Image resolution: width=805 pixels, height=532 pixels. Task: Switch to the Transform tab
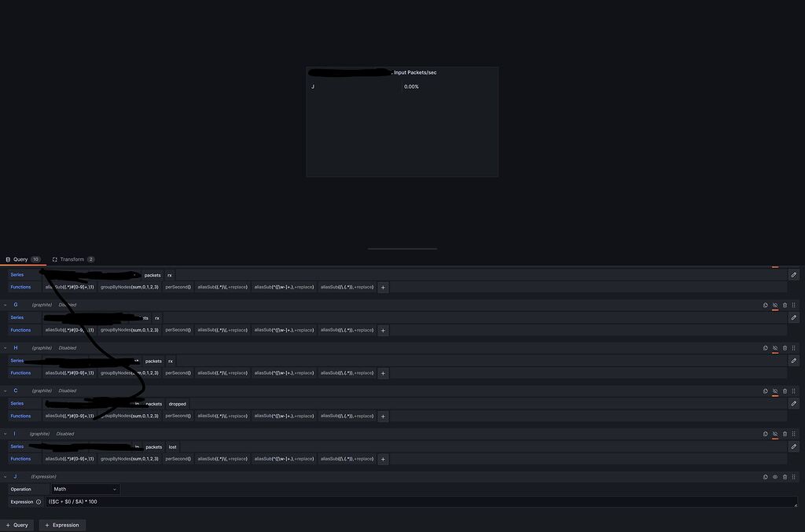point(72,259)
